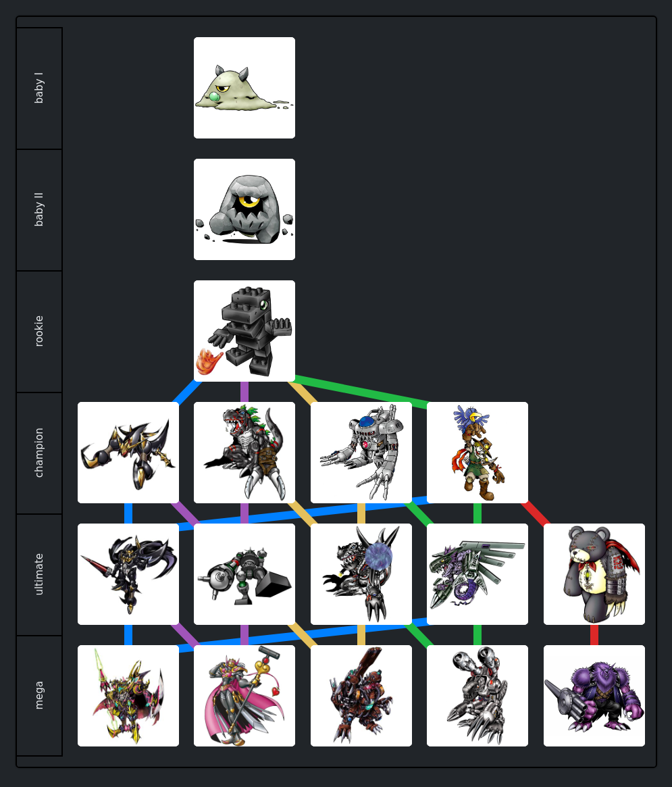The width and height of the screenshot is (672, 787).
Task: Select the green-spiked dark dinosaur champion
Action: pyautogui.click(x=244, y=453)
